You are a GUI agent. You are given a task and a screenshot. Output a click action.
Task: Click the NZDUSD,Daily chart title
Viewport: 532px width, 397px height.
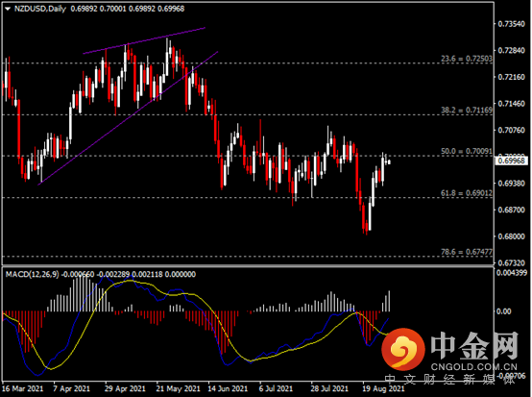40,9
